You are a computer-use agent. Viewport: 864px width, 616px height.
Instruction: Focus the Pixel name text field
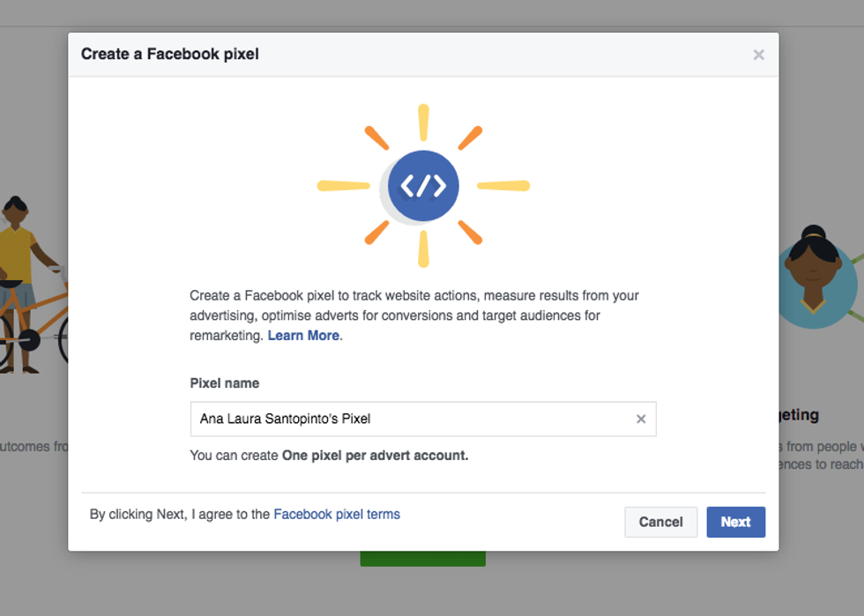410,419
